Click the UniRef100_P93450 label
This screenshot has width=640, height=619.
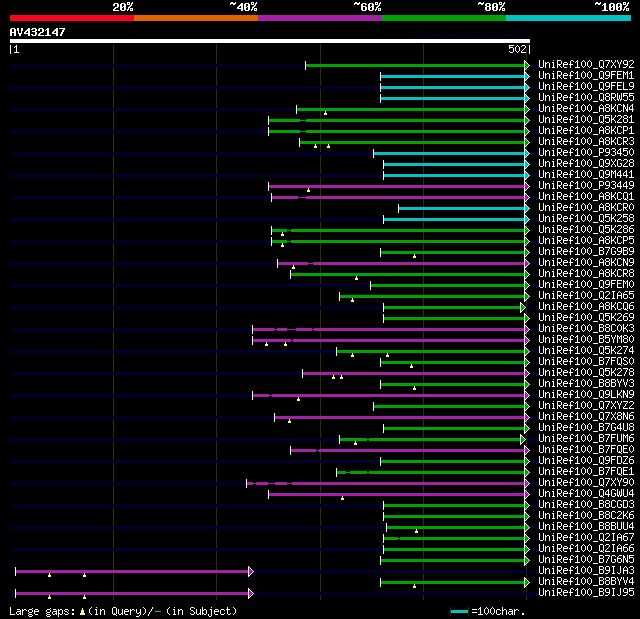click(586, 153)
